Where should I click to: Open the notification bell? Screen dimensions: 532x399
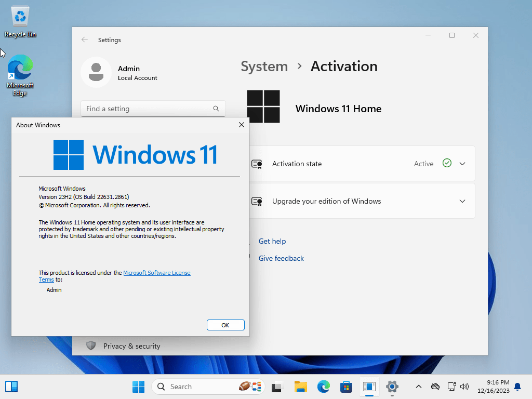coord(517,387)
